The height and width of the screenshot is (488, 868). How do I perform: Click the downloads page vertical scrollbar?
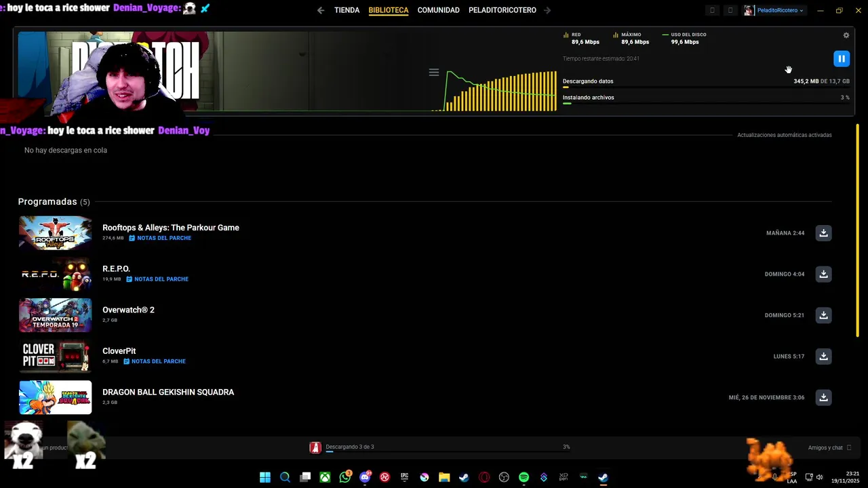click(858, 230)
